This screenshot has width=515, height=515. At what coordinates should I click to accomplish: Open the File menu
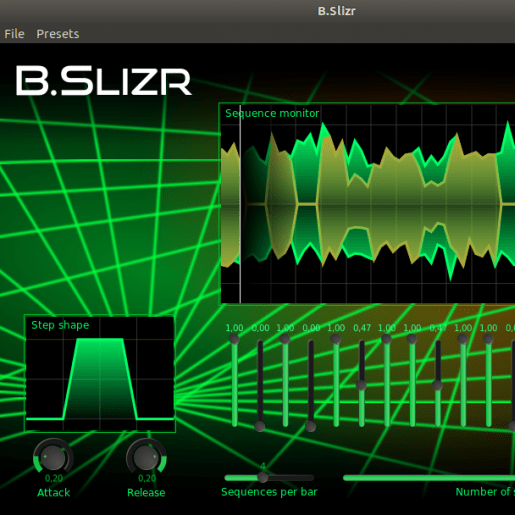(x=14, y=34)
